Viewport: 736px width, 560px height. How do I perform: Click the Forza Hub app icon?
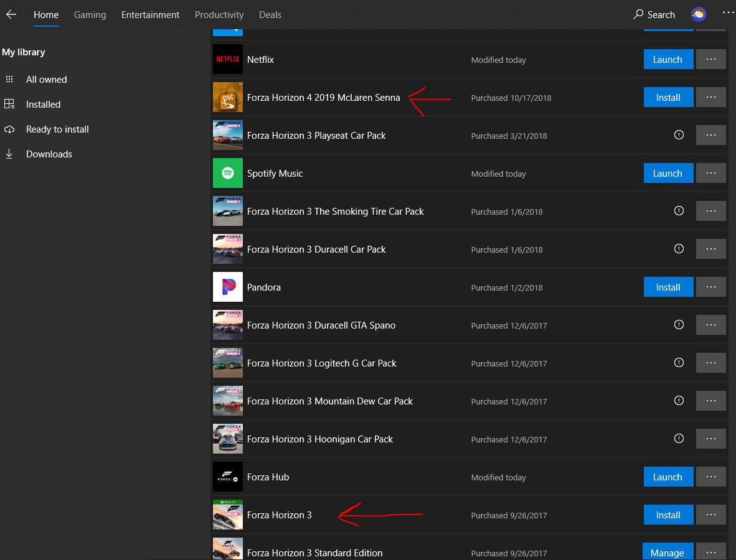pos(228,477)
